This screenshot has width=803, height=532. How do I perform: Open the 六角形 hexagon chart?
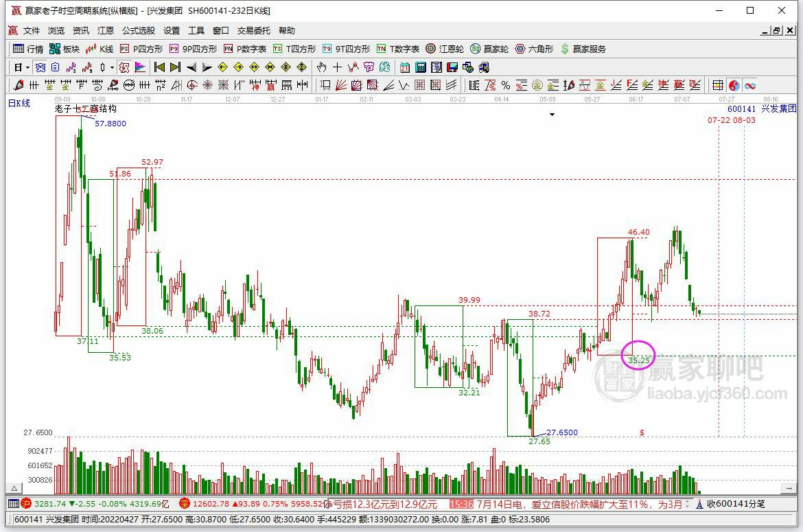[x=534, y=49]
